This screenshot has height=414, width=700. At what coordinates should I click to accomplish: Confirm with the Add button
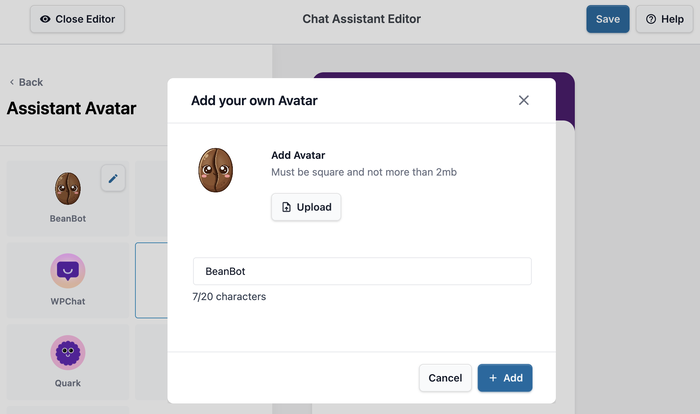(x=505, y=378)
